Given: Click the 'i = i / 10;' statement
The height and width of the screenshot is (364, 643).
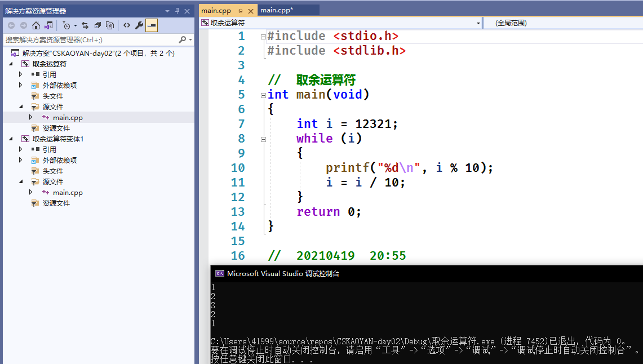Looking at the screenshot, I should 365,183.
